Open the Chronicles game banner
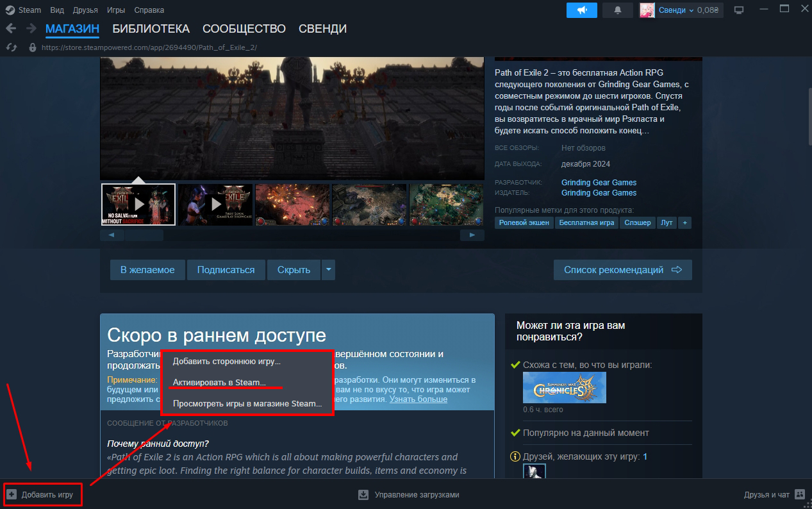 (x=565, y=388)
